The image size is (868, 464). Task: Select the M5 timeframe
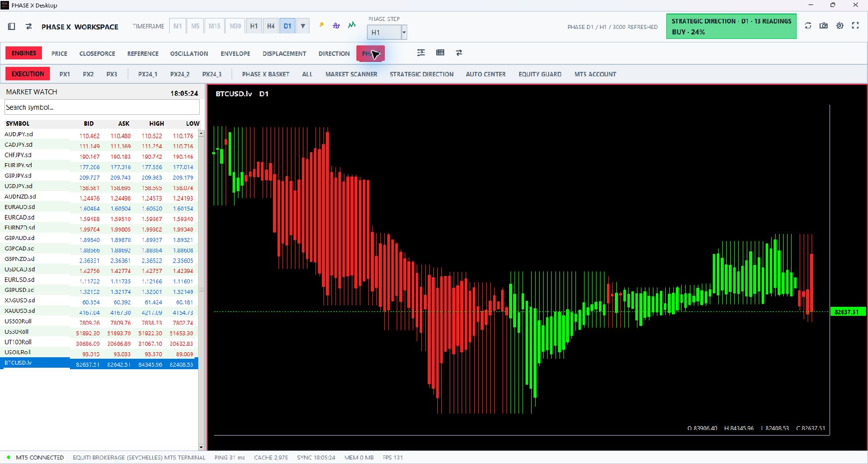pyautogui.click(x=195, y=26)
